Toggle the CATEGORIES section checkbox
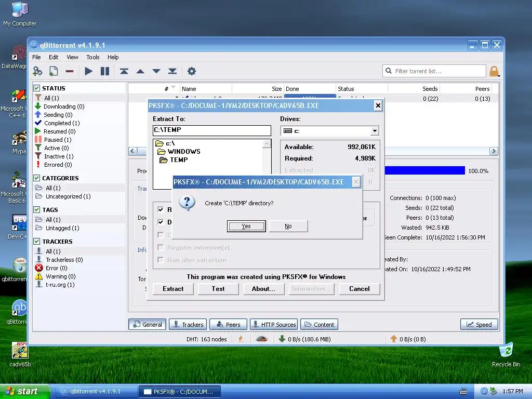The image size is (532, 399). coord(37,178)
